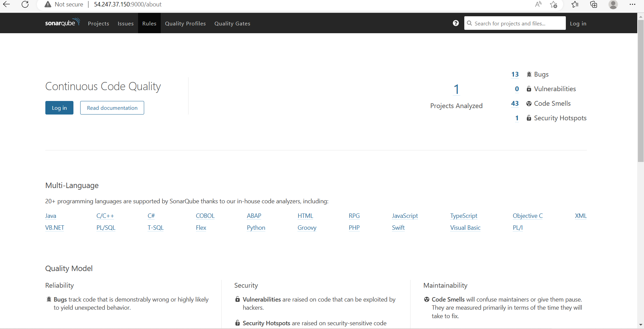Viewport: 644px width, 329px height.
Task: Open the Python language link
Action: pos(256,228)
